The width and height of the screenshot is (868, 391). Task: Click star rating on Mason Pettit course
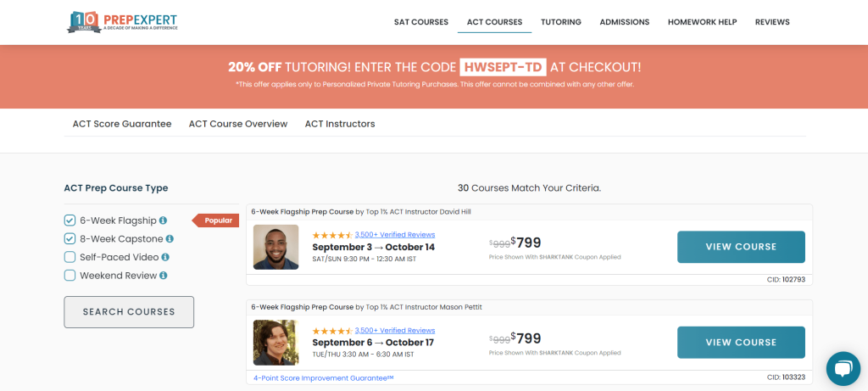point(332,331)
